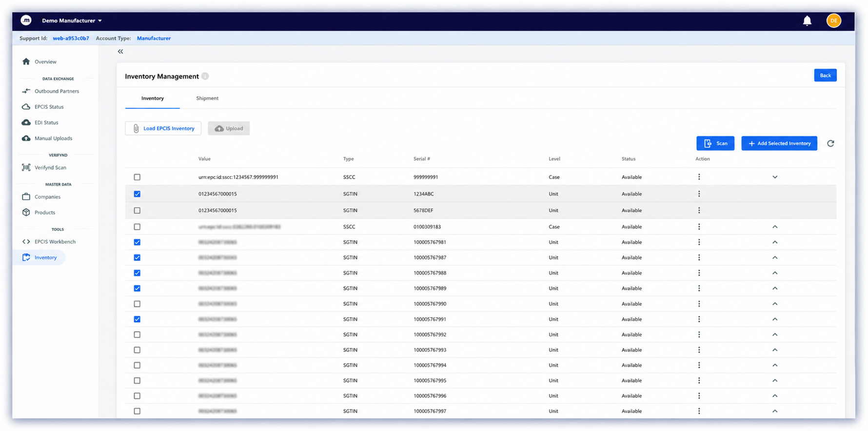Click the app logo in header

[26, 20]
